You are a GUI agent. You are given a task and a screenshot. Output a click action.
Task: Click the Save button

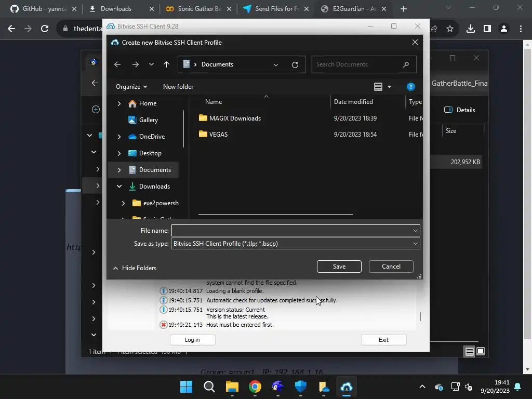pyautogui.click(x=339, y=267)
